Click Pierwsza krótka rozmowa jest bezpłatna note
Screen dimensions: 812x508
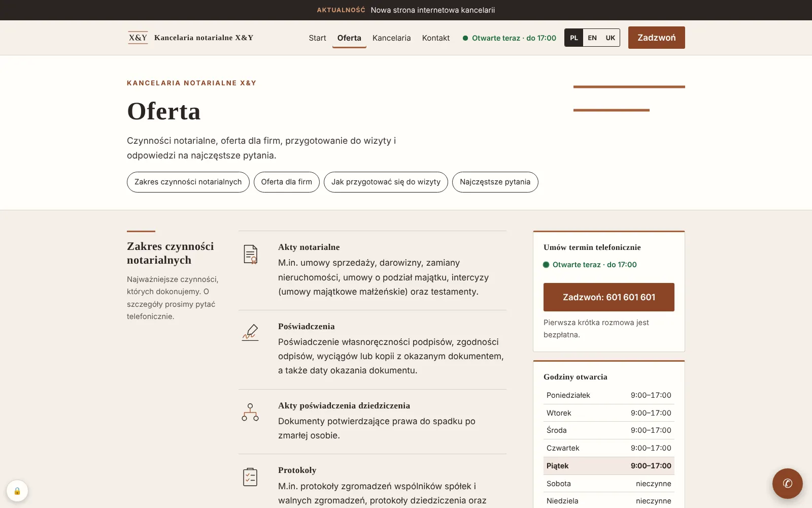tap(596, 329)
